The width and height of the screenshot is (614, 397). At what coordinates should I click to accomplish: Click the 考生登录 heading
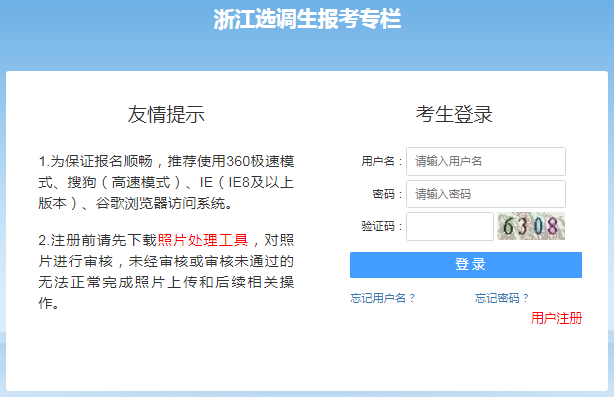454,114
